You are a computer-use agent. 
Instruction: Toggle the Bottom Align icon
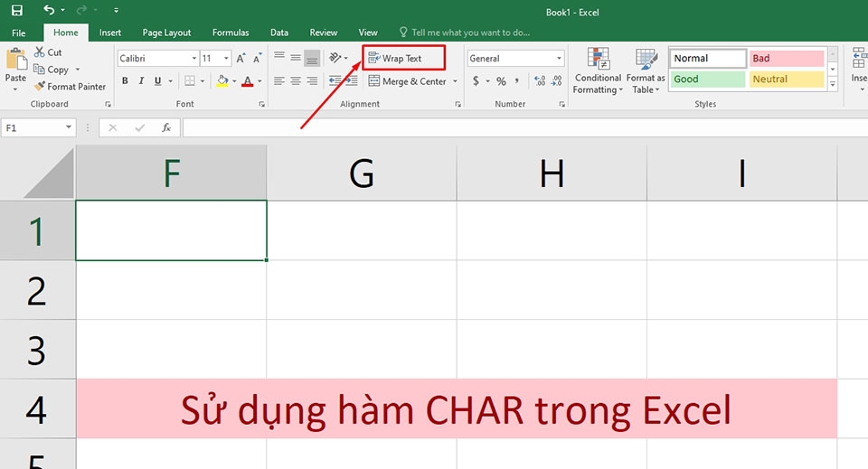pos(312,58)
